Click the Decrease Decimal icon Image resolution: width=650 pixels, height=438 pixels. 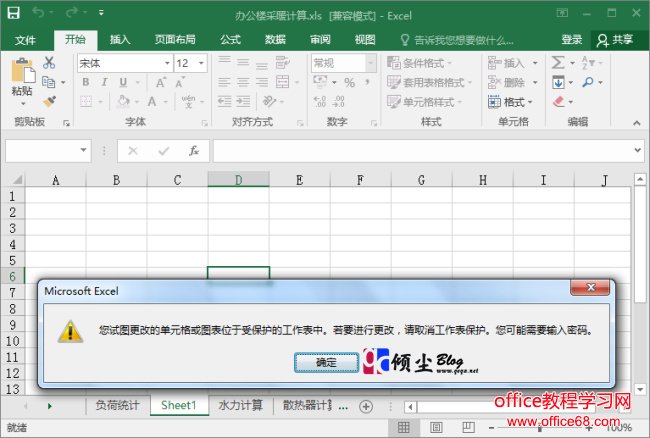(x=339, y=101)
